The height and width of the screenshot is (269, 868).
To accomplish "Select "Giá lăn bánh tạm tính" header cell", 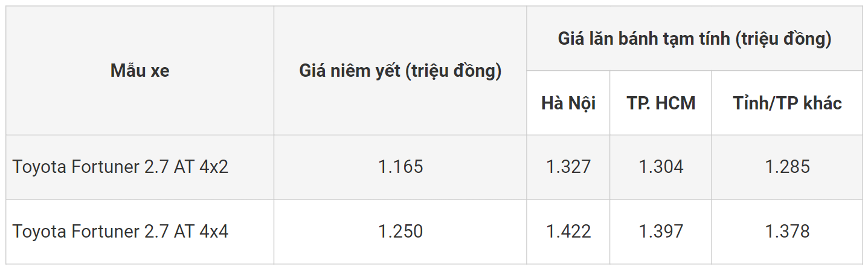I will click(694, 39).
